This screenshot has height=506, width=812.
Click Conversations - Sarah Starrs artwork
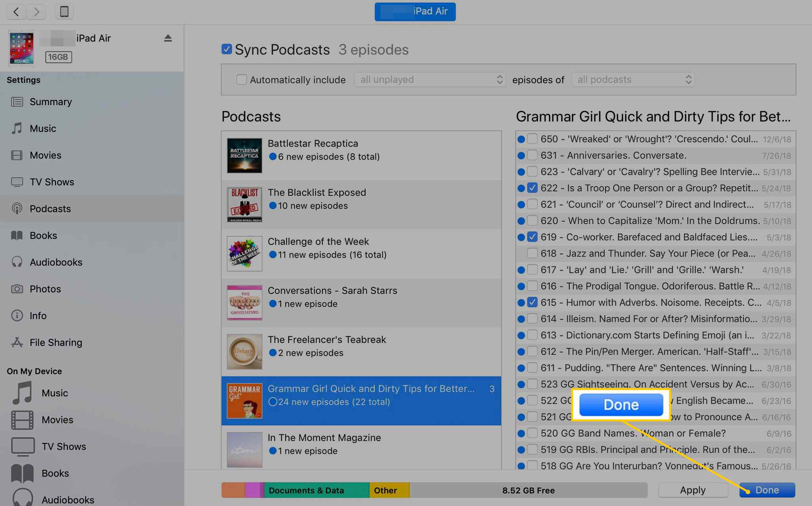click(244, 303)
